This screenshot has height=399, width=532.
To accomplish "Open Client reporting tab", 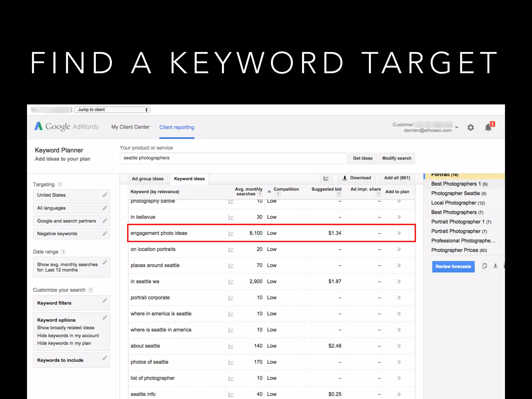I will tap(177, 127).
